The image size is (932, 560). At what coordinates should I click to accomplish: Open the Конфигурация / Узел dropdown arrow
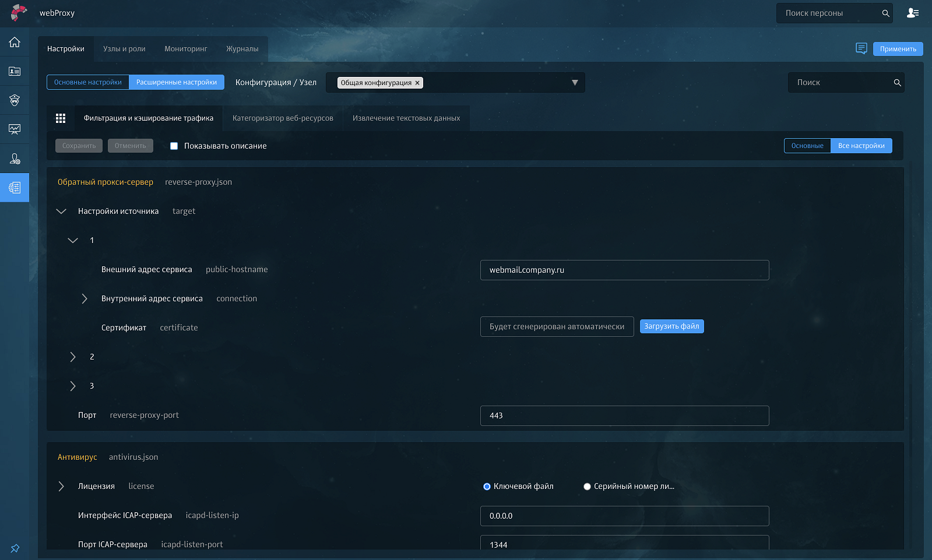point(575,83)
